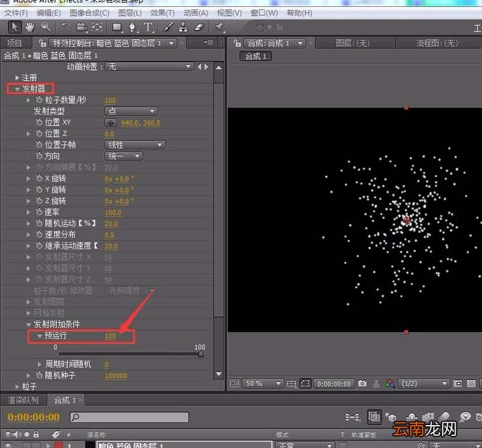Open the effect controls panel menu icon
482x448 pixels.
click(209, 42)
